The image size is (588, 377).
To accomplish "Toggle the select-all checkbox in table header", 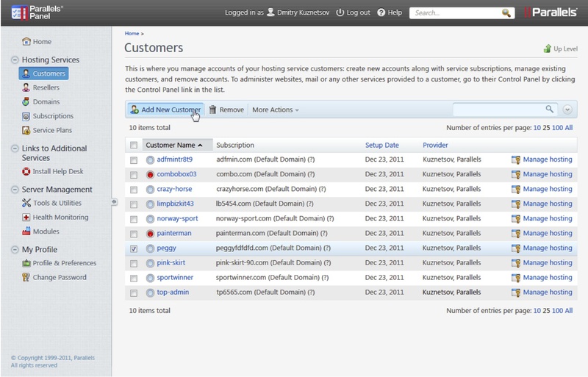I will coord(133,145).
